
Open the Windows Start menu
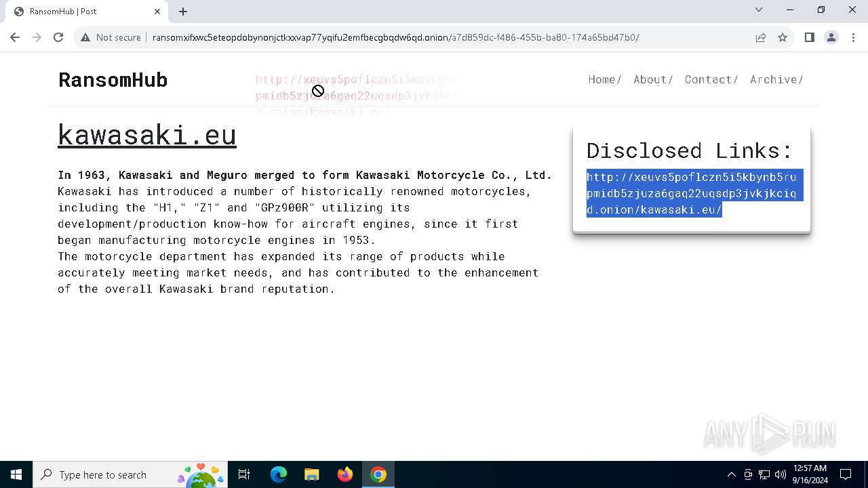point(16,474)
